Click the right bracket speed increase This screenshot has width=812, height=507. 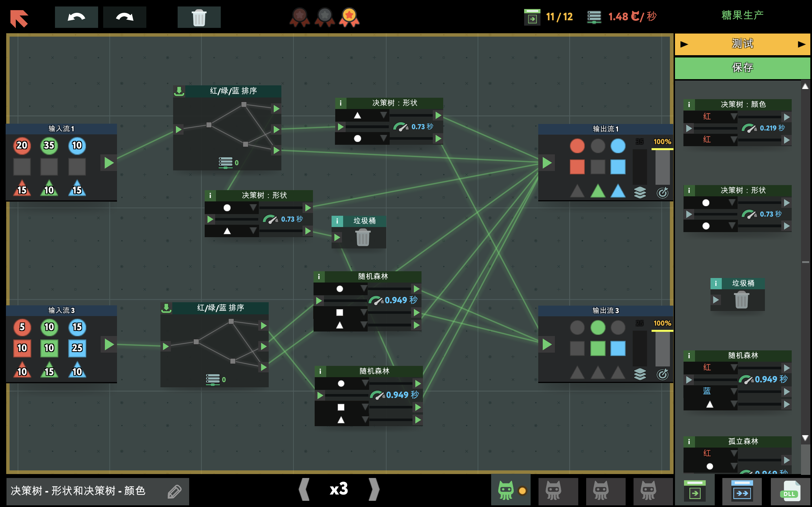coord(374,489)
